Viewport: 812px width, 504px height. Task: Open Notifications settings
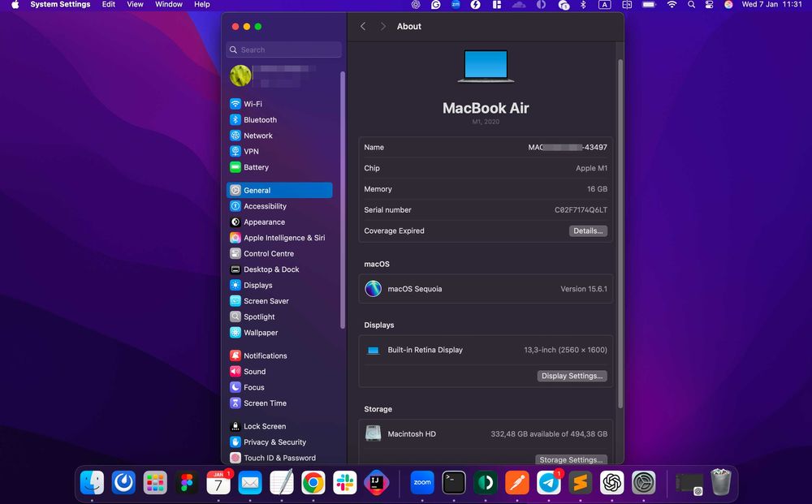pyautogui.click(x=279, y=356)
